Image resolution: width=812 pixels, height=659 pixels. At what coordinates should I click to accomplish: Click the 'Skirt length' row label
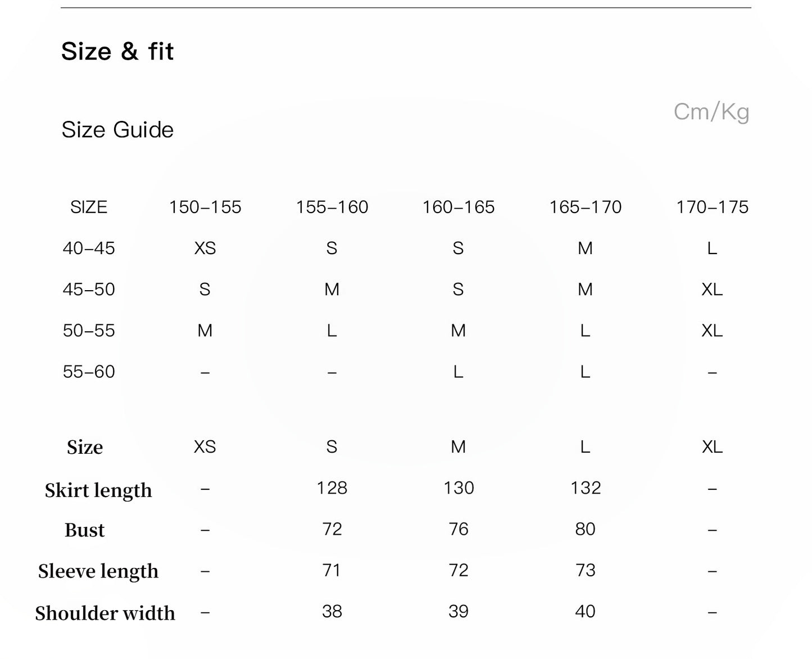pos(98,490)
